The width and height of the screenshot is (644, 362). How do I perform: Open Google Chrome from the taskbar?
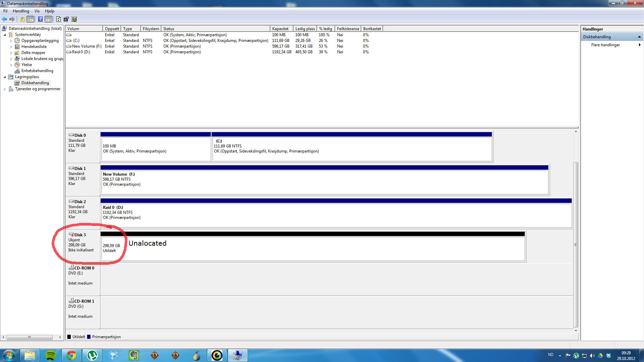(x=71, y=355)
